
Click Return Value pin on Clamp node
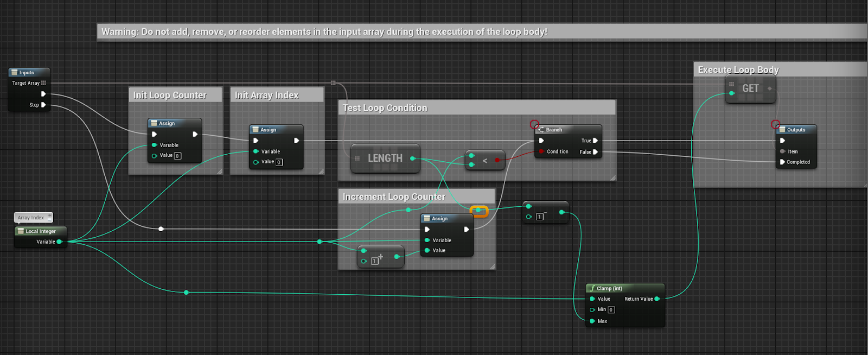657,299
